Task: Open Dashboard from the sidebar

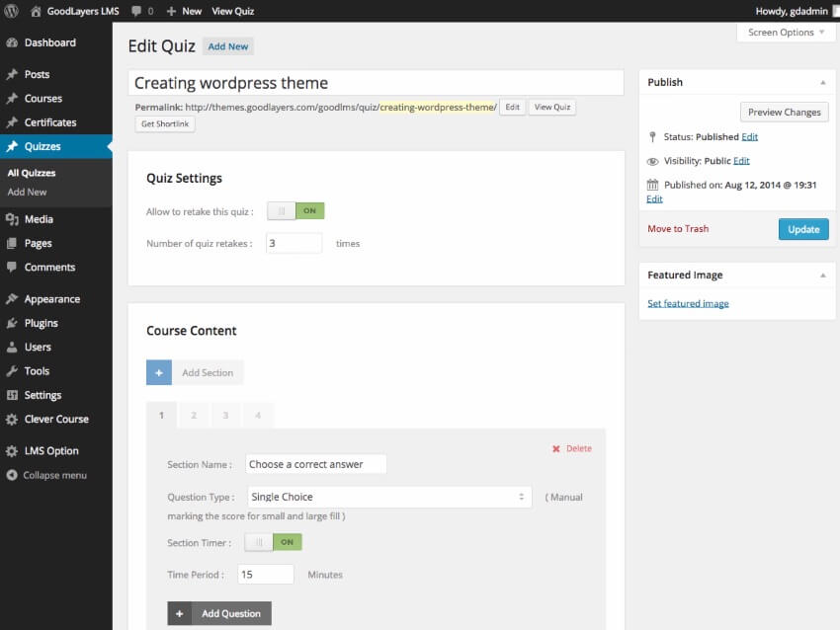Action: pos(49,43)
